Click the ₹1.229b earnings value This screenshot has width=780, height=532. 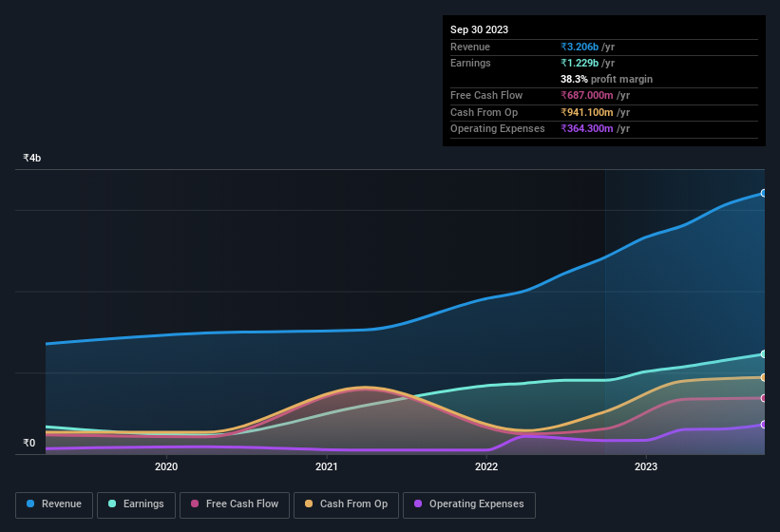tap(580, 63)
